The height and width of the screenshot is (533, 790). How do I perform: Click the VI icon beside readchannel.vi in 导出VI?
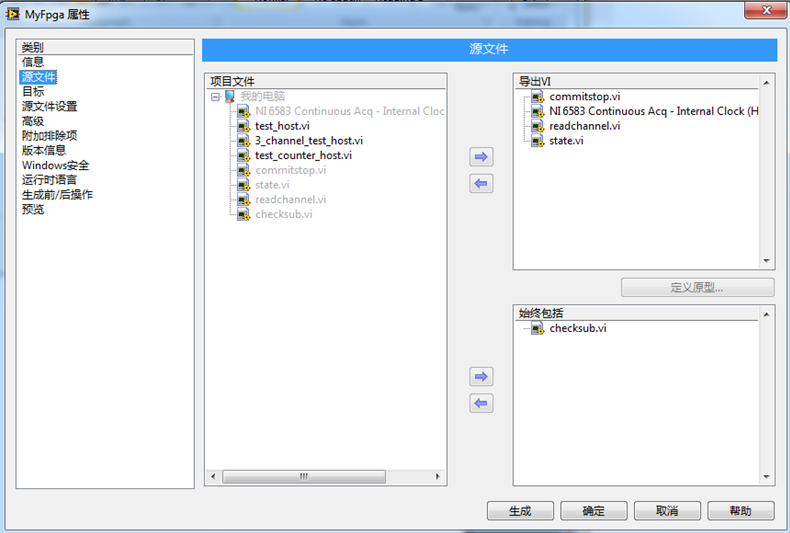pyautogui.click(x=538, y=126)
